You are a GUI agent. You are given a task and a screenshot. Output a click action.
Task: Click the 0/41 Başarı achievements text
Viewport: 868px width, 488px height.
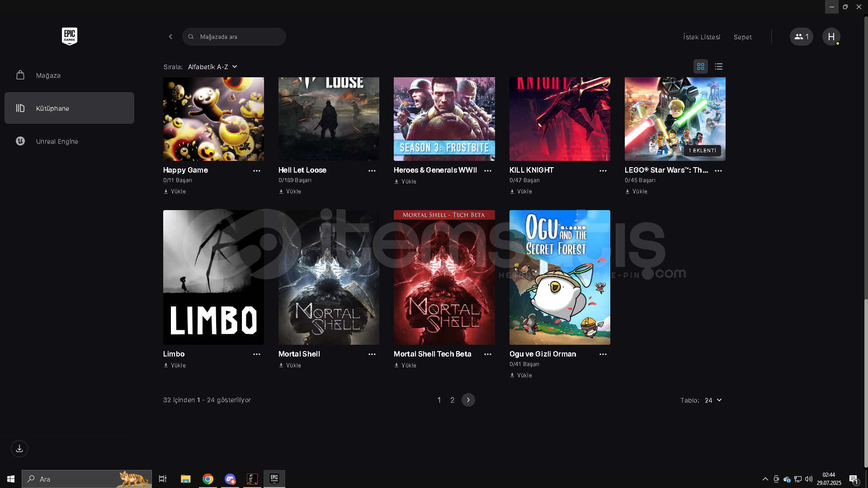(x=524, y=364)
